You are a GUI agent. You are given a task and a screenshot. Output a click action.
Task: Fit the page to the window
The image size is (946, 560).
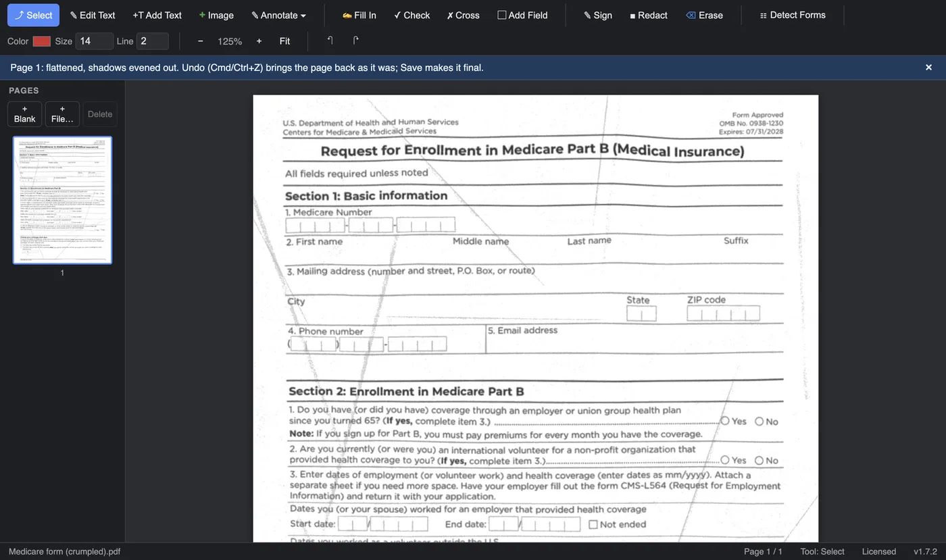284,41
